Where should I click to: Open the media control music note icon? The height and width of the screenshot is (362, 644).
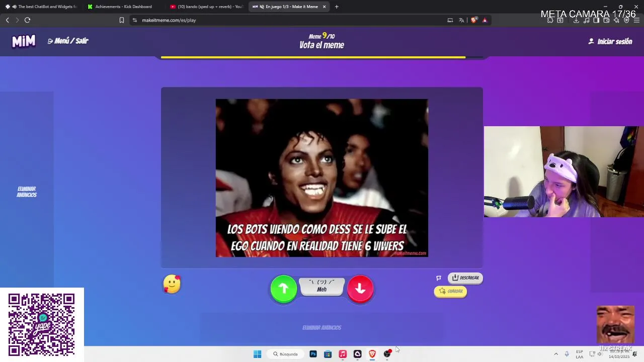click(586, 20)
